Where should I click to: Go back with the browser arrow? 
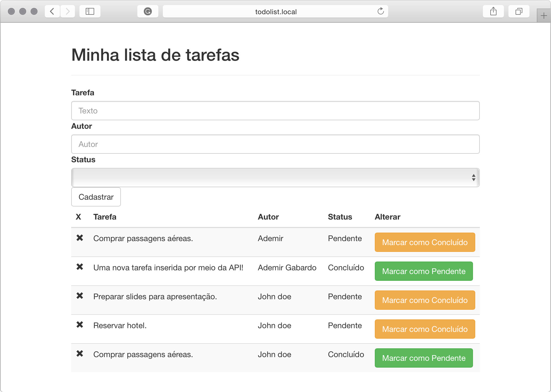click(x=52, y=11)
